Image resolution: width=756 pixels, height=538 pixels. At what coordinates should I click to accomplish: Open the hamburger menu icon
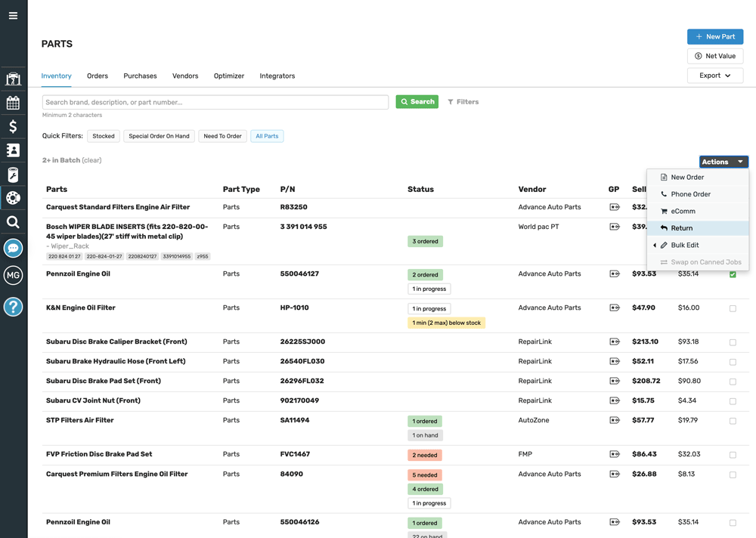(13, 15)
